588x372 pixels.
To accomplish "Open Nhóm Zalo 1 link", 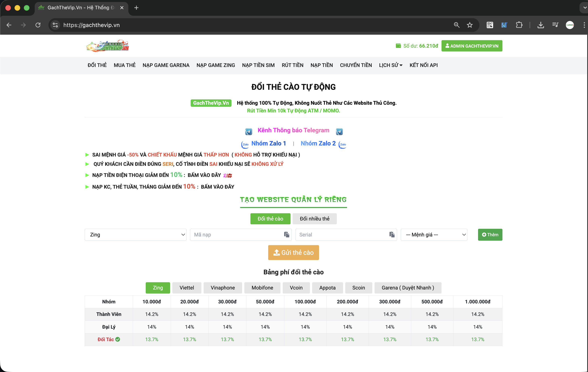I will tap(269, 143).
